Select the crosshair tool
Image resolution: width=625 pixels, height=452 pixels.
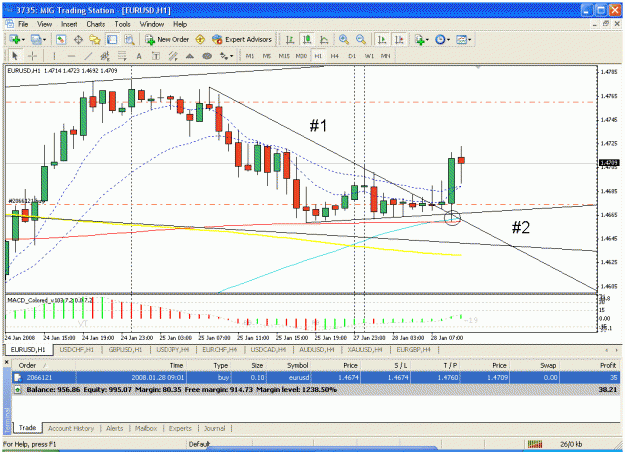pyautogui.click(x=32, y=56)
